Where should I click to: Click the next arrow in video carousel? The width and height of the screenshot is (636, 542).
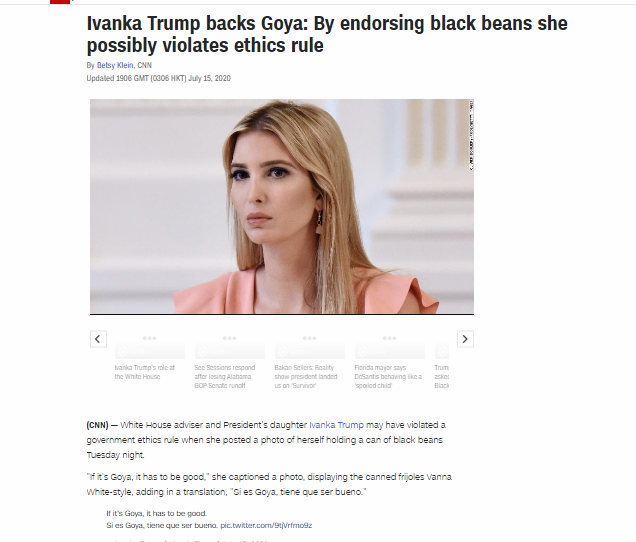coord(465,339)
